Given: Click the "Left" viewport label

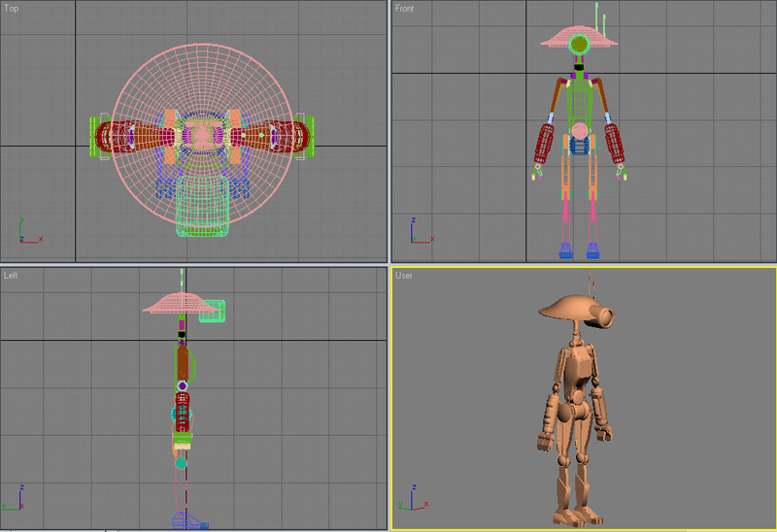Looking at the screenshot, I should tap(11, 276).
